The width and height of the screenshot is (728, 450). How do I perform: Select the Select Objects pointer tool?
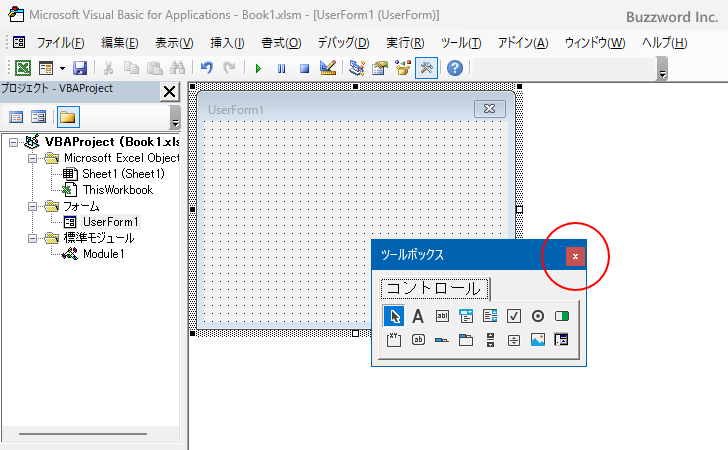(394, 316)
